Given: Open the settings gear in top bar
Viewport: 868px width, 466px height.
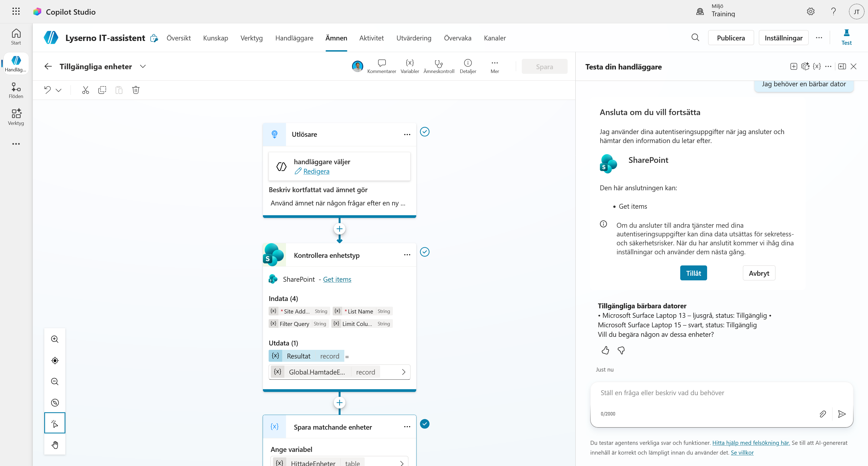Looking at the screenshot, I should point(810,11).
